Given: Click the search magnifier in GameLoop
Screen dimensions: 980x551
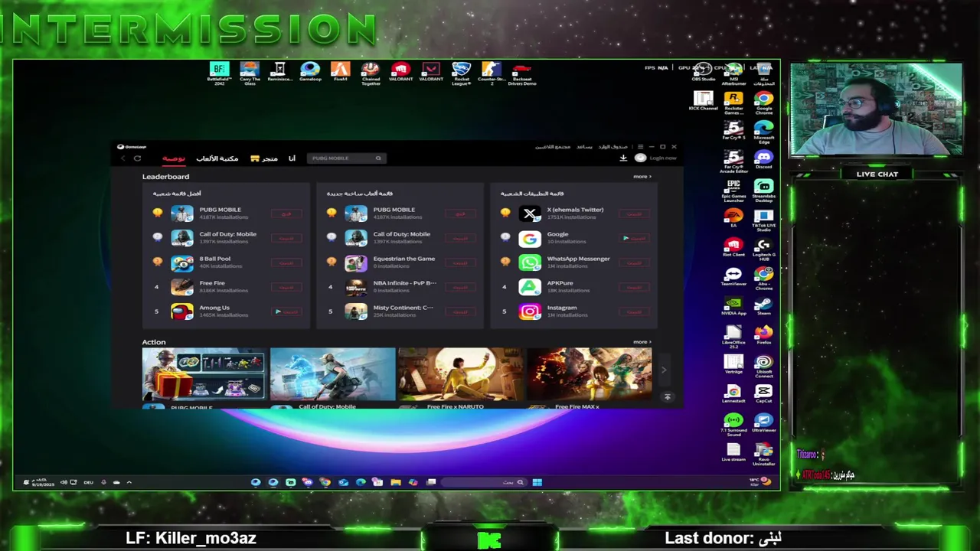Looking at the screenshot, I should point(377,158).
